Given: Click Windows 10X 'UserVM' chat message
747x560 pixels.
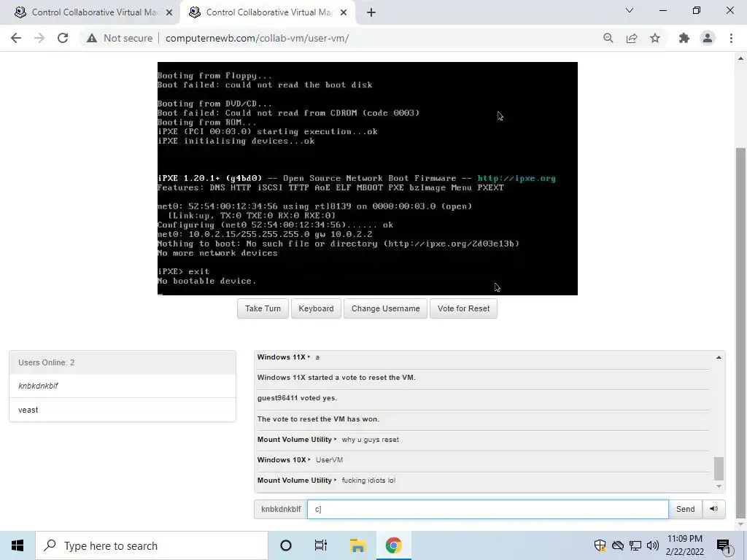Looking at the screenshot, I should (329, 460).
